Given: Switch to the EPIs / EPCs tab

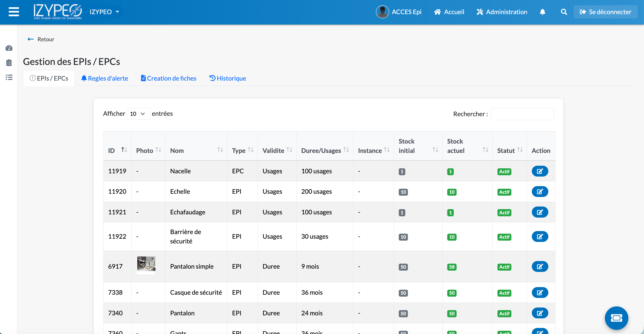Looking at the screenshot, I should [49, 78].
